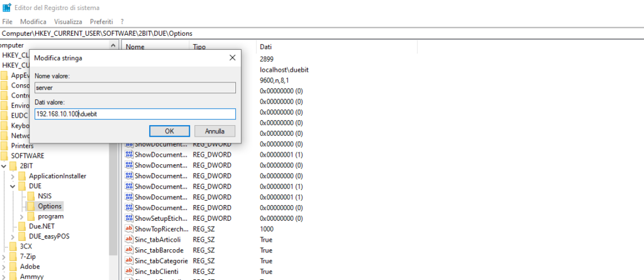Click the Due.NET folder icon
644x280 pixels.
tap(22, 227)
